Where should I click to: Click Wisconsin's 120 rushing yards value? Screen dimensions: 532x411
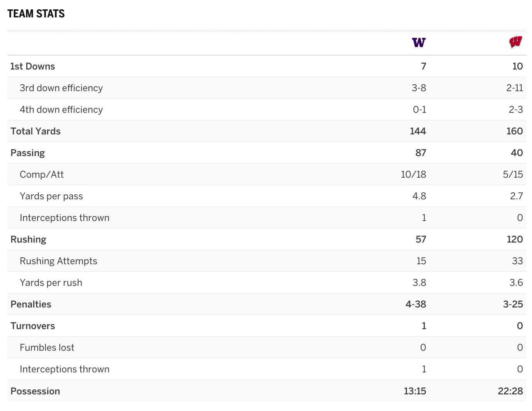pyautogui.click(x=515, y=239)
